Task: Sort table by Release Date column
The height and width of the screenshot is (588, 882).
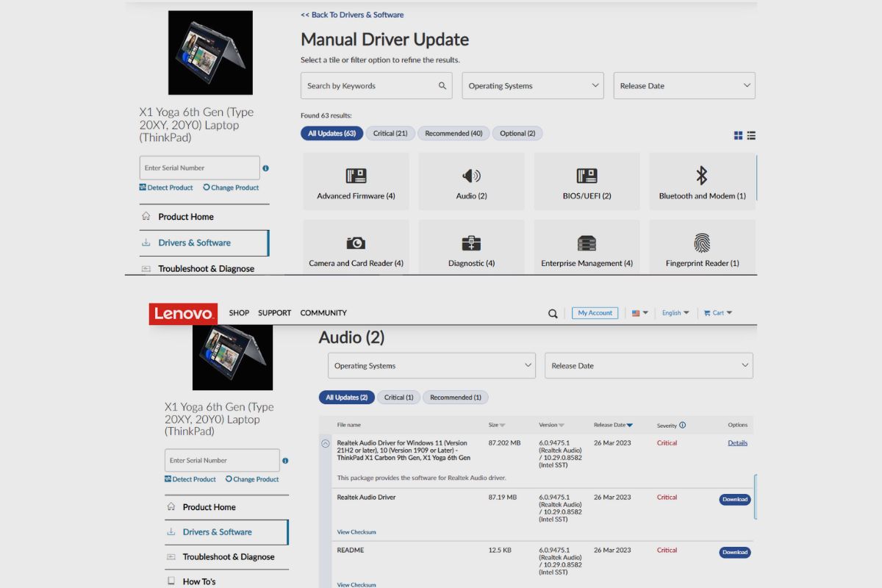Action: [613, 425]
